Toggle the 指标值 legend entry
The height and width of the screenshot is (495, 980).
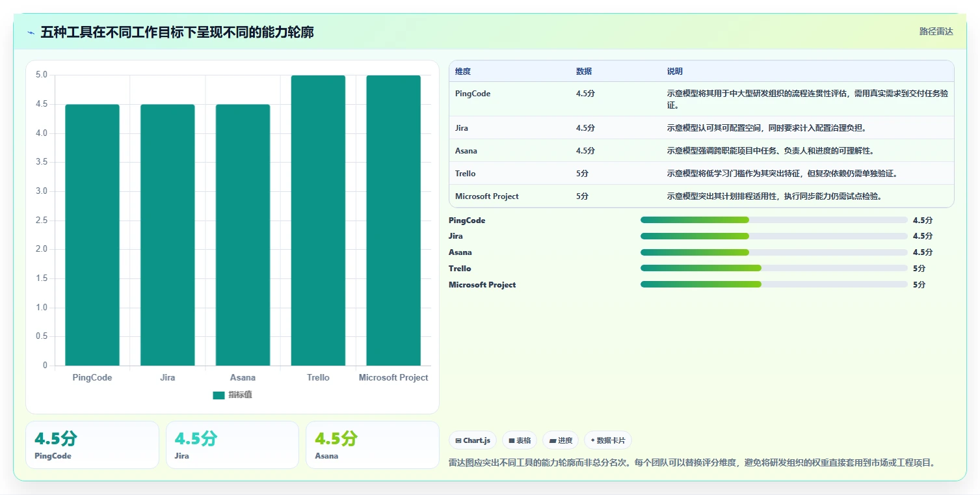coord(232,395)
